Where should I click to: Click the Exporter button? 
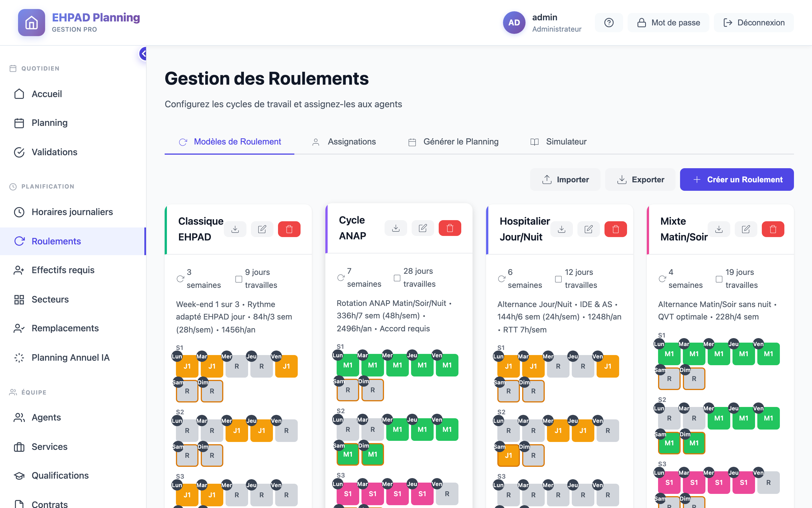[x=640, y=179]
